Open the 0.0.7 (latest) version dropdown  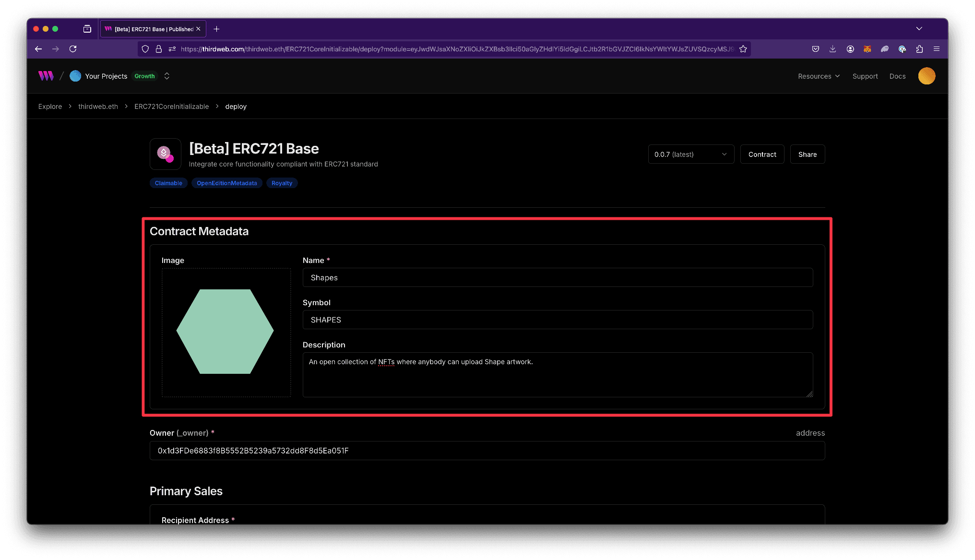click(691, 154)
